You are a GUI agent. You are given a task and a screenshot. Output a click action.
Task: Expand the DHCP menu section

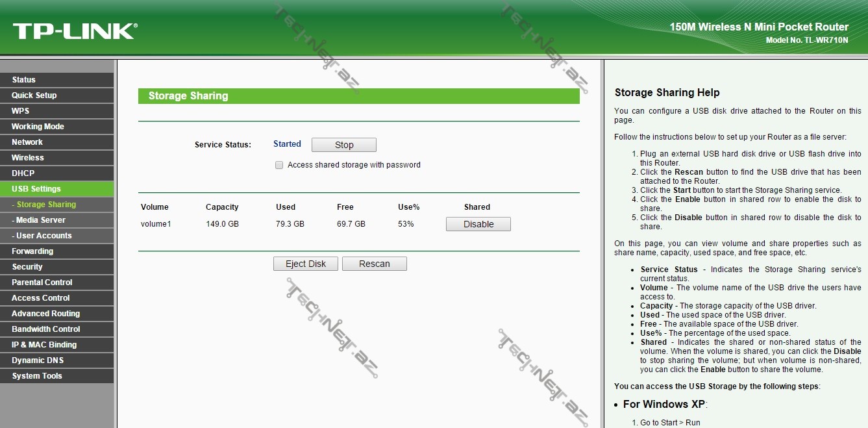pyautogui.click(x=23, y=173)
